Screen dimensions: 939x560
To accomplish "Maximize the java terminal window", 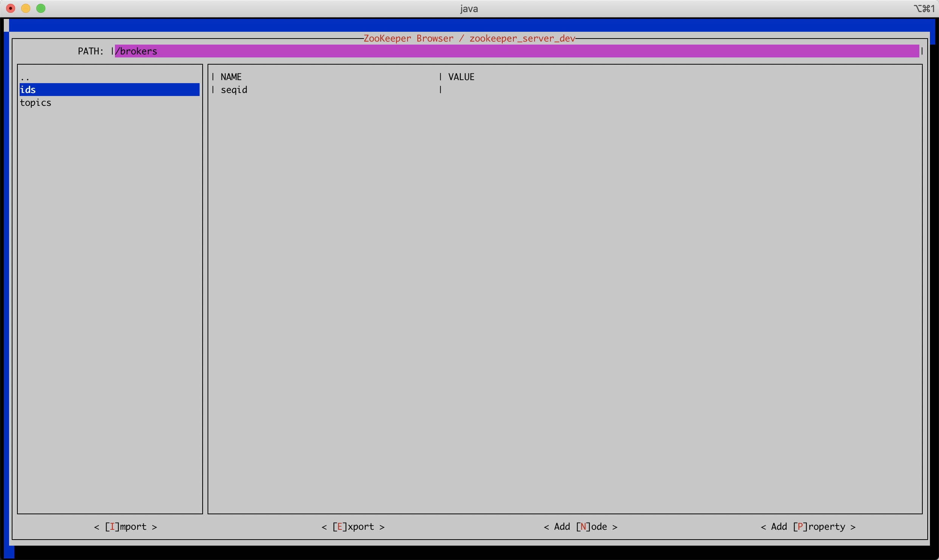I will [x=41, y=8].
